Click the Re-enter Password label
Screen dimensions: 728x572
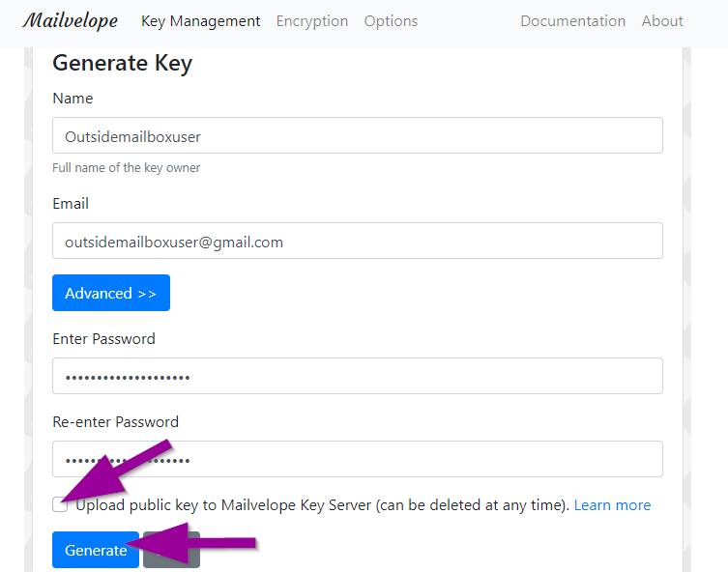(115, 422)
